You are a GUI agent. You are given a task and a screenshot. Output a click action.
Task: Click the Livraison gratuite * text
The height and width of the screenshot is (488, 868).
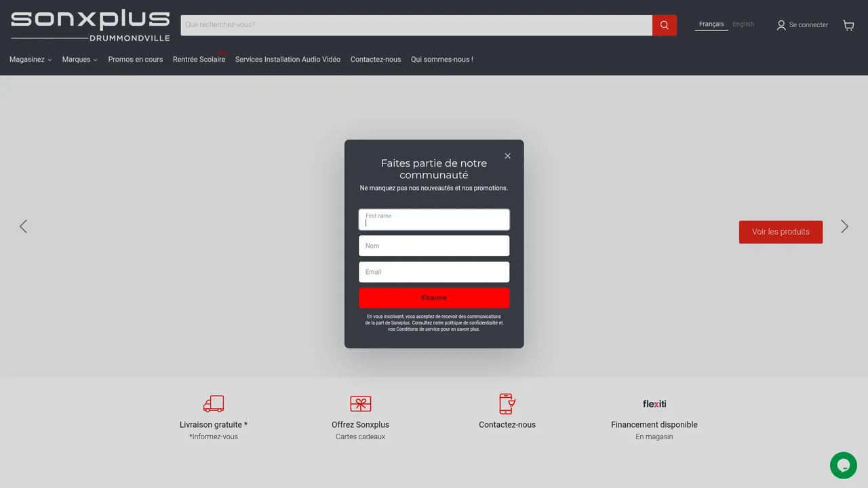point(214,425)
